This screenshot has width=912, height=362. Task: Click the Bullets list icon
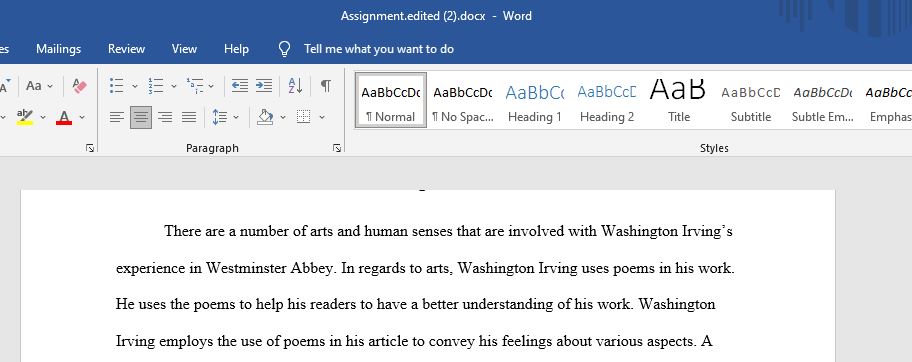tap(116, 86)
